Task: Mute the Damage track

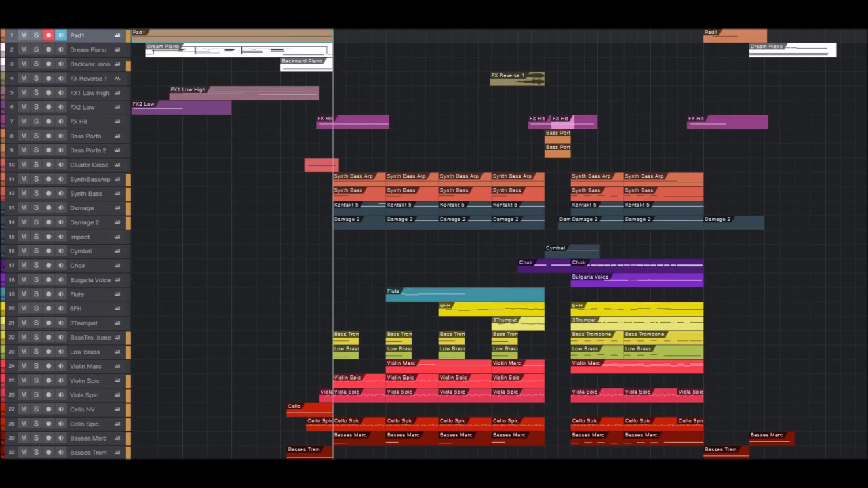Action: coord(24,208)
